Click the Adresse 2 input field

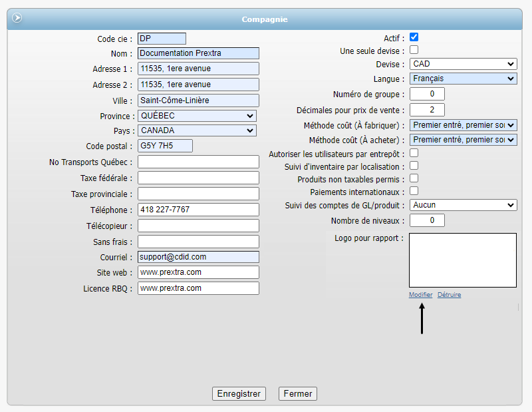pyautogui.click(x=198, y=85)
